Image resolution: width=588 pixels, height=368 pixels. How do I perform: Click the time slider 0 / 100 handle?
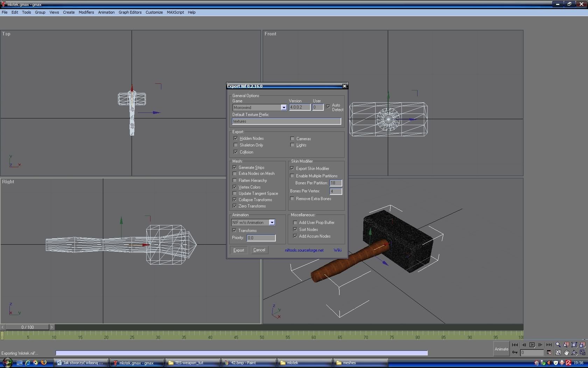click(27, 327)
